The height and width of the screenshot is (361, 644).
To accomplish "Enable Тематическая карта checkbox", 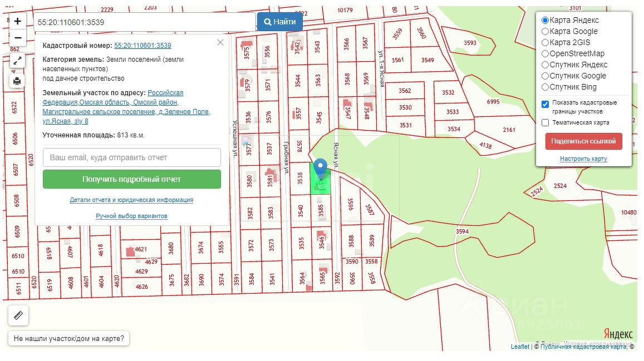I will tap(545, 123).
